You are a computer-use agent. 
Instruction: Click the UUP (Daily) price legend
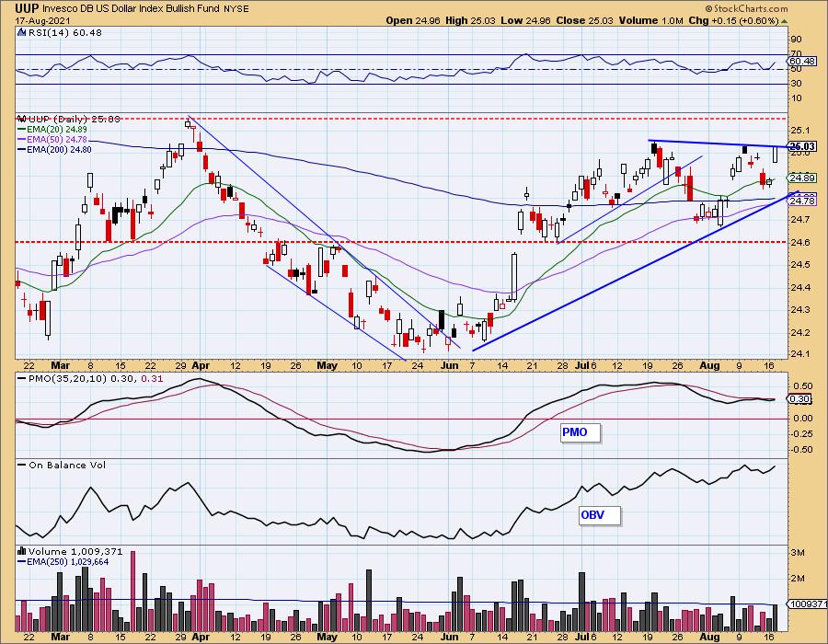pyautogui.click(x=74, y=119)
